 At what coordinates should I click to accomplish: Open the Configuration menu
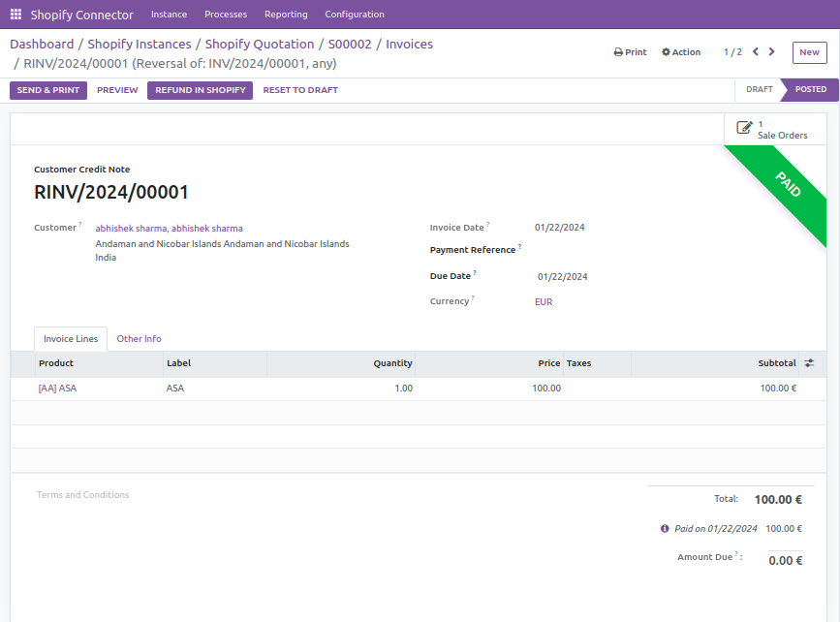355,14
